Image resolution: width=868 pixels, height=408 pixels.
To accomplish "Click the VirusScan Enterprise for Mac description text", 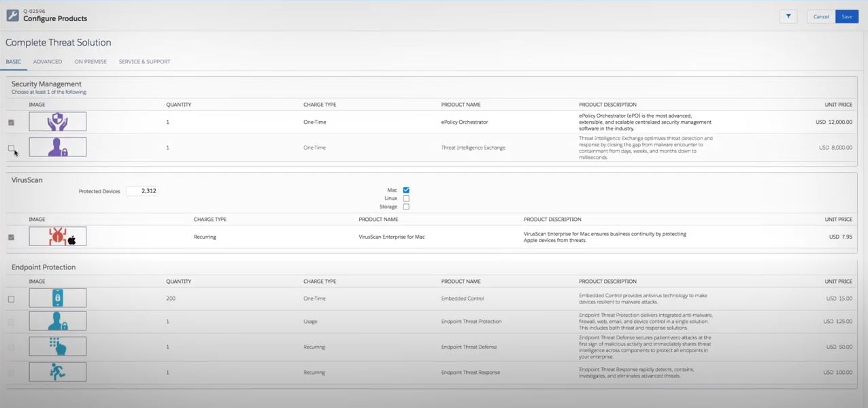I will [x=605, y=237].
